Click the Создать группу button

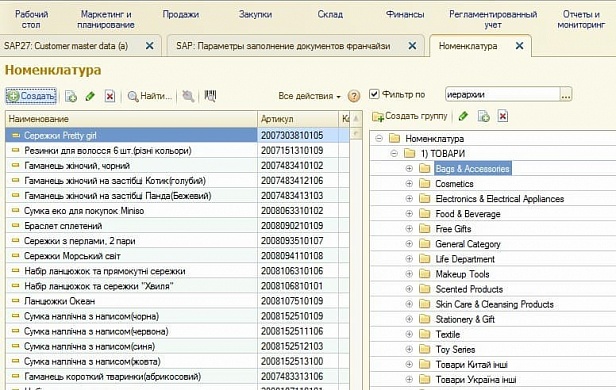[410, 116]
